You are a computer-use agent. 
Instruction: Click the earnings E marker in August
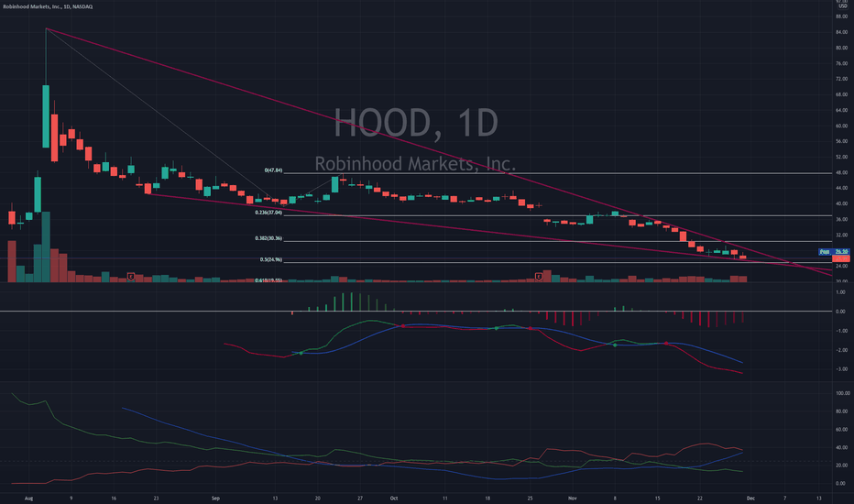point(131,277)
